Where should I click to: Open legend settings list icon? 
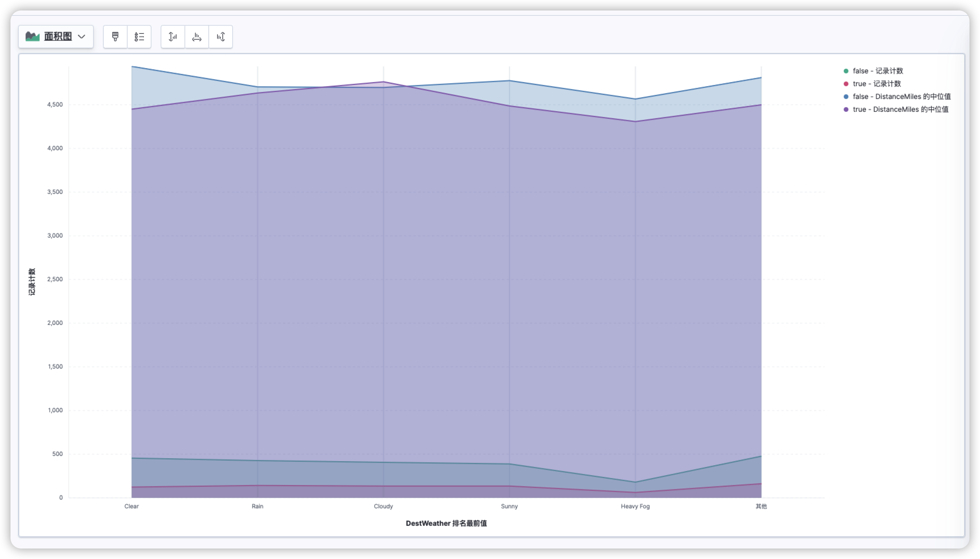(x=139, y=36)
